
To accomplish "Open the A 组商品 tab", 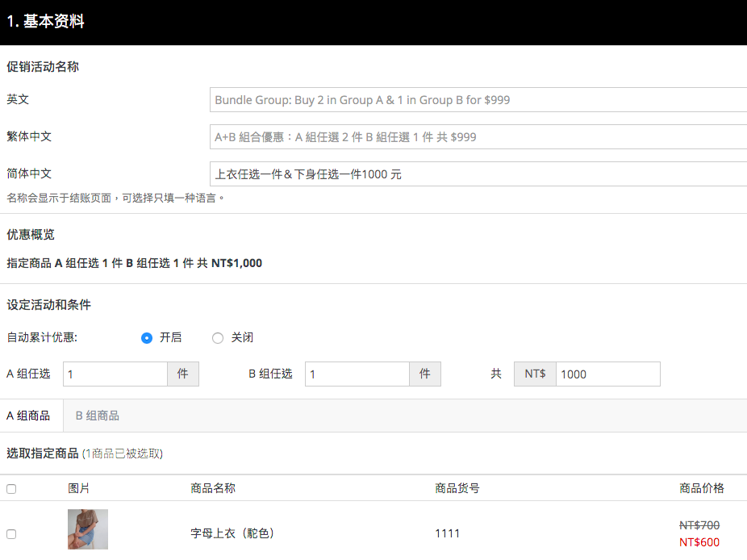I will (x=28, y=416).
